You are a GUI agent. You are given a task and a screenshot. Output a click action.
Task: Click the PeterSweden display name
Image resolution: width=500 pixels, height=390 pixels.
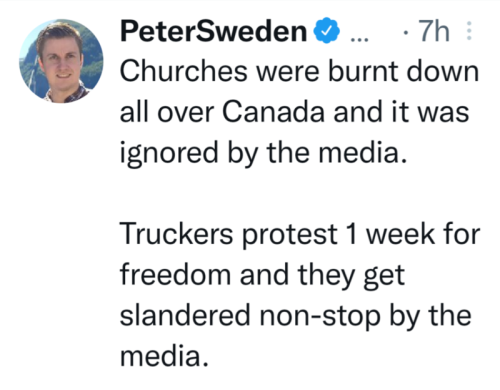point(213,31)
